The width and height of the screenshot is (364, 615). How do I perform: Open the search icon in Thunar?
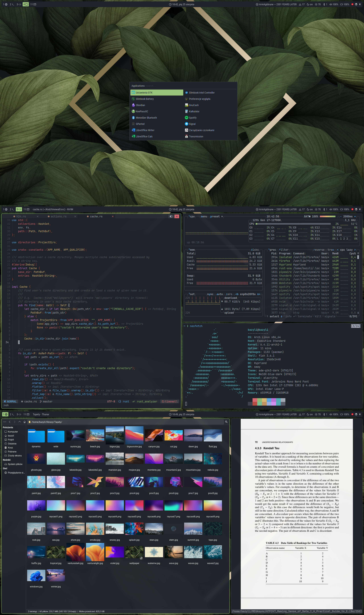click(x=226, y=422)
